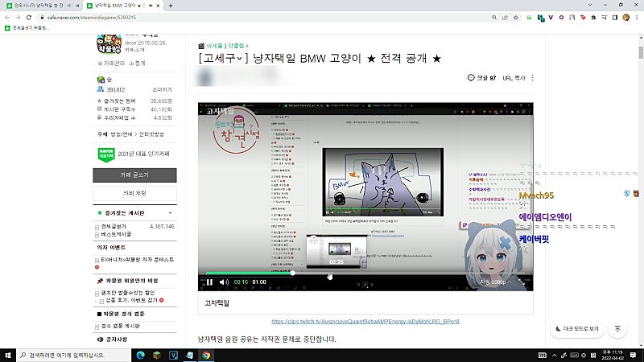Collapse the favorite boards section arrow
The height and width of the screenshot is (362, 644).
(x=170, y=213)
